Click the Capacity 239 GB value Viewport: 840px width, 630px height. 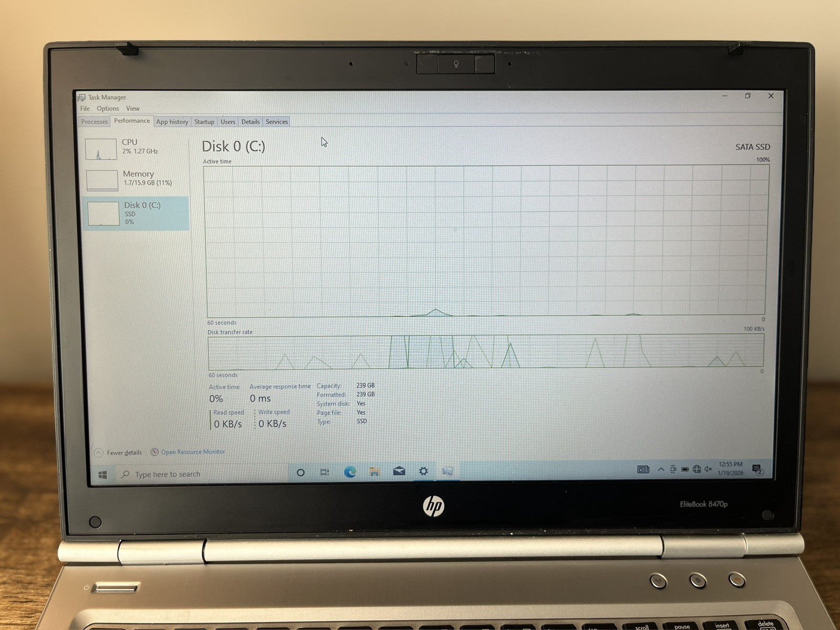click(x=365, y=385)
